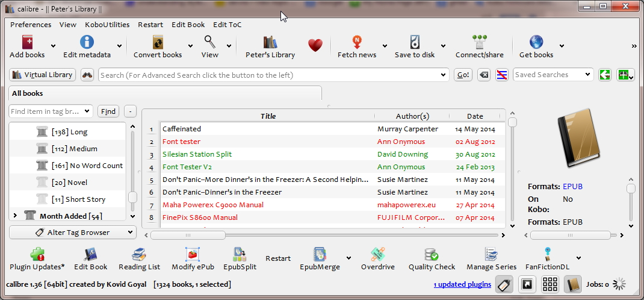
Task: Collapse all tag browser items with minus button
Action: coord(130,111)
